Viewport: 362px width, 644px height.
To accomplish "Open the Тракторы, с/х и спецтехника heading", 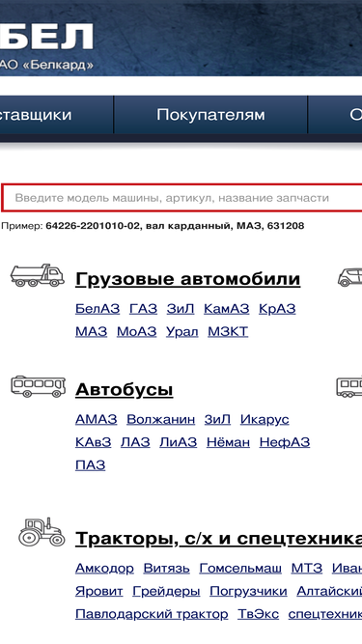I will [x=219, y=539].
